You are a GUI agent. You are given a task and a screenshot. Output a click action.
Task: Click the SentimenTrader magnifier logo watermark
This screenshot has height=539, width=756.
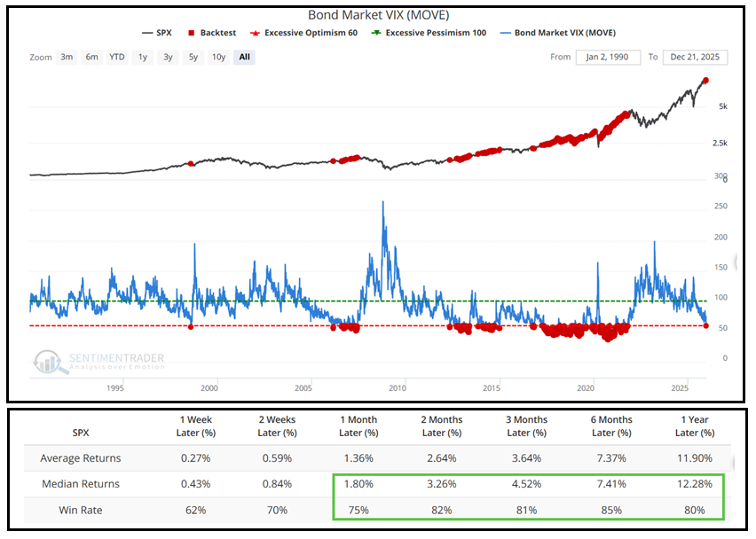click(51, 361)
